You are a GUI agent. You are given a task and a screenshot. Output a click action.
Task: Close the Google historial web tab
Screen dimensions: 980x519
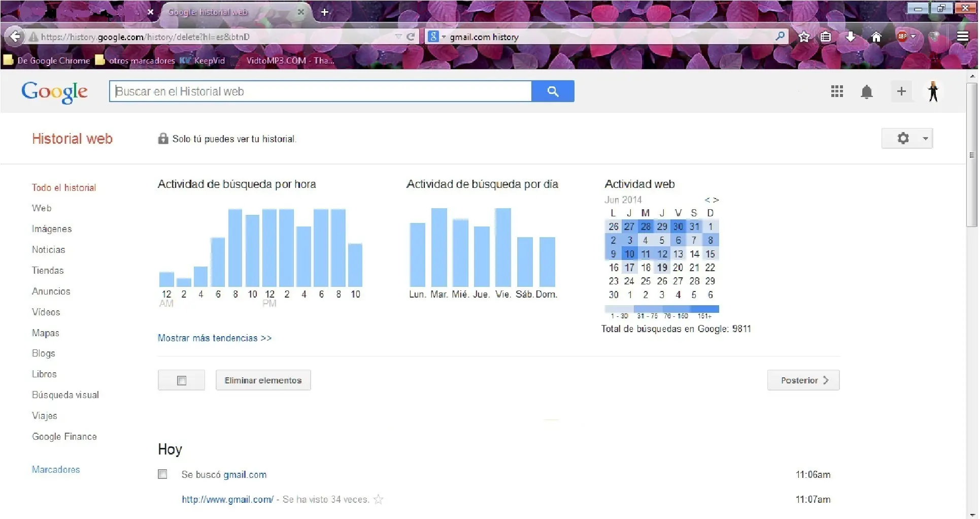click(x=301, y=12)
